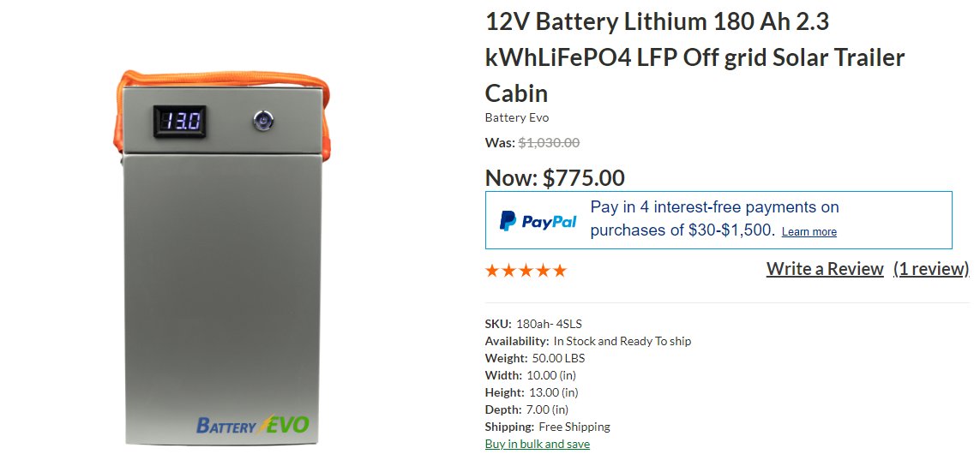Click the fourth orange rating star
Viewport: 980px width, 466px height.
543,271
